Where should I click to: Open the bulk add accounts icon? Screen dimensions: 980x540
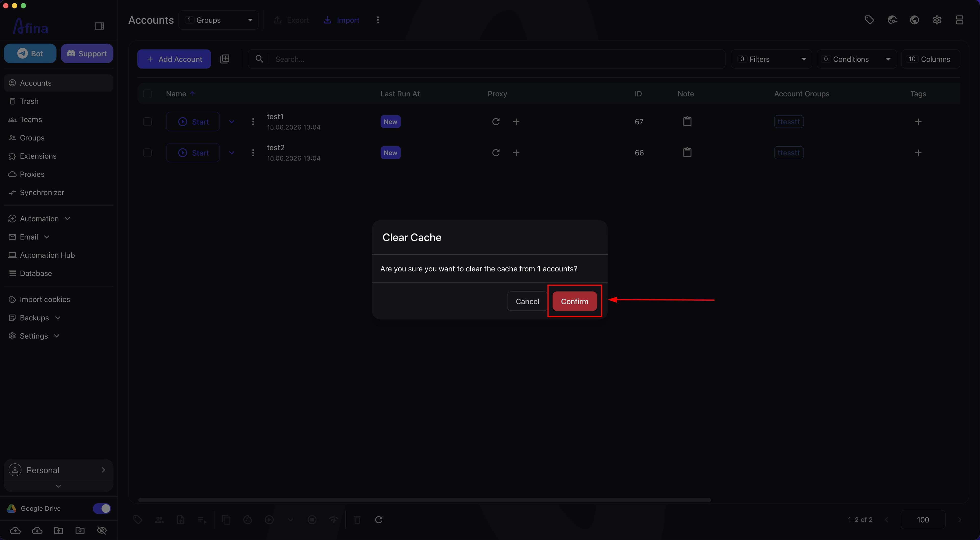tap(225, 59)
